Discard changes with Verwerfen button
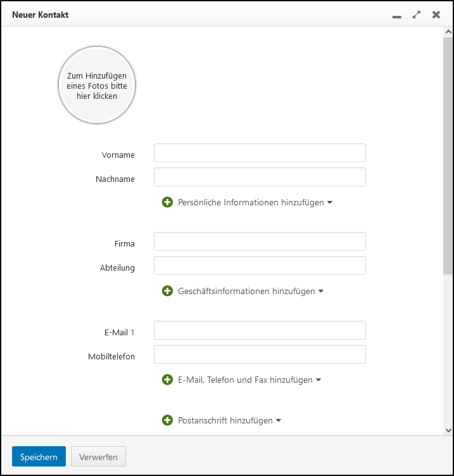The image size is (454, 476). [98, 456]
